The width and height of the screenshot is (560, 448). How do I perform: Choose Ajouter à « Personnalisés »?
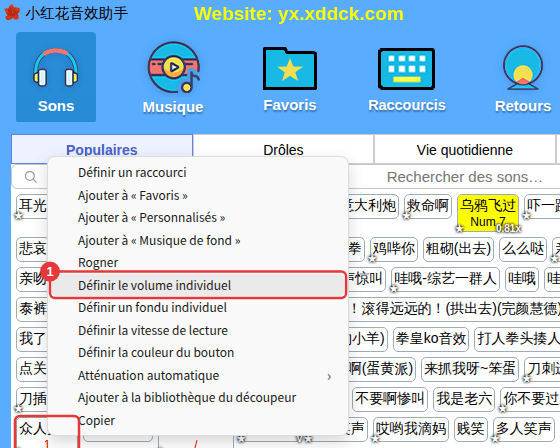pyautogui.click(x=198, y=218)
